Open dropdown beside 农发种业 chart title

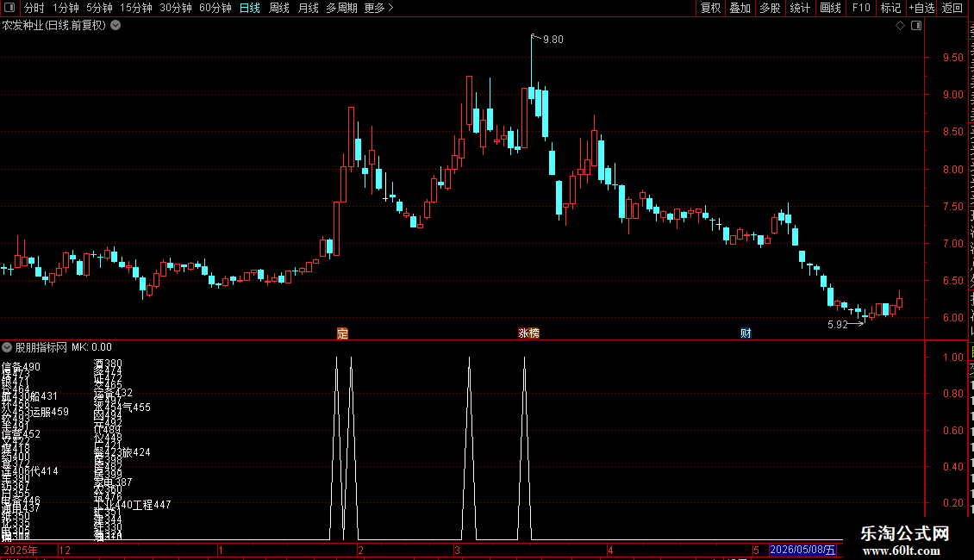click(x=116, y=26)
